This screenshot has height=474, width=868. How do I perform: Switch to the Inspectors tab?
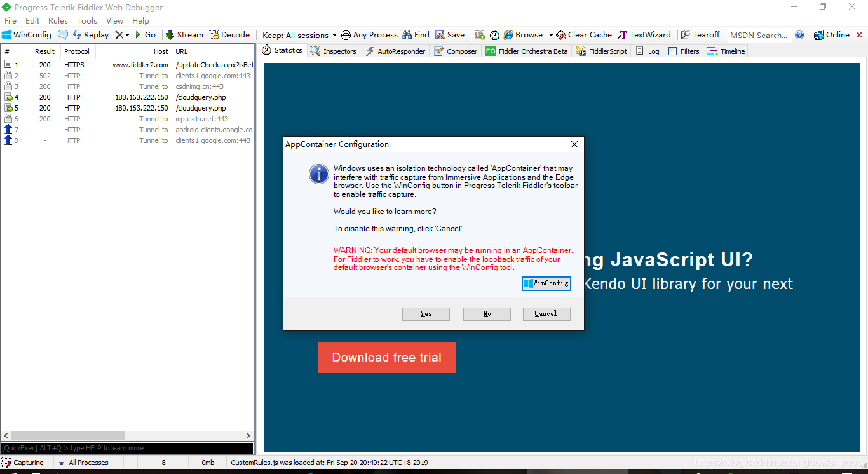334,51
